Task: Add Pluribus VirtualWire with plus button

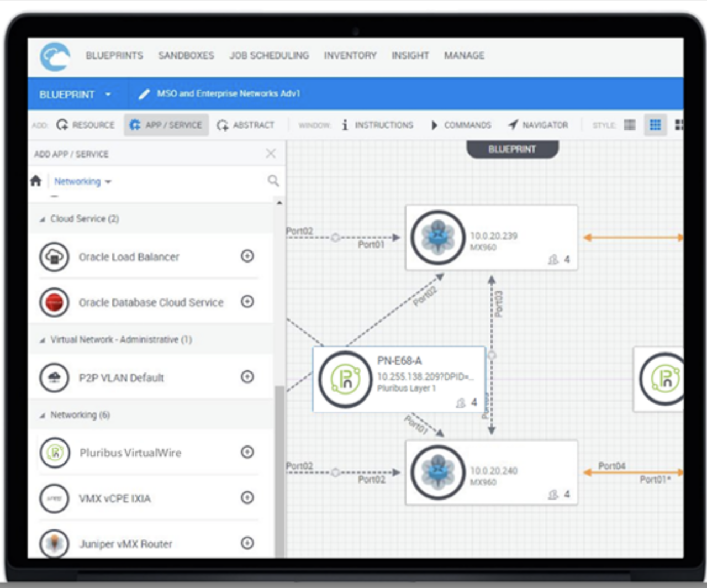Action: [247, 452]
